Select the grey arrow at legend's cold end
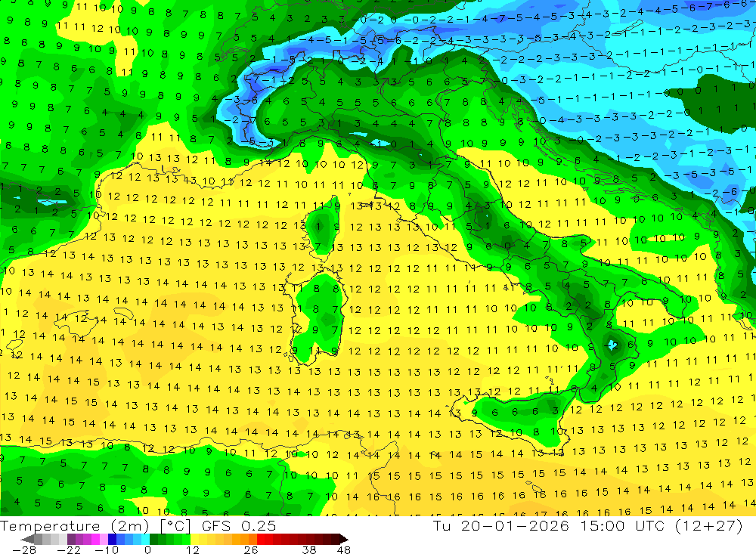The image size is (756, 554). point(27,539)
